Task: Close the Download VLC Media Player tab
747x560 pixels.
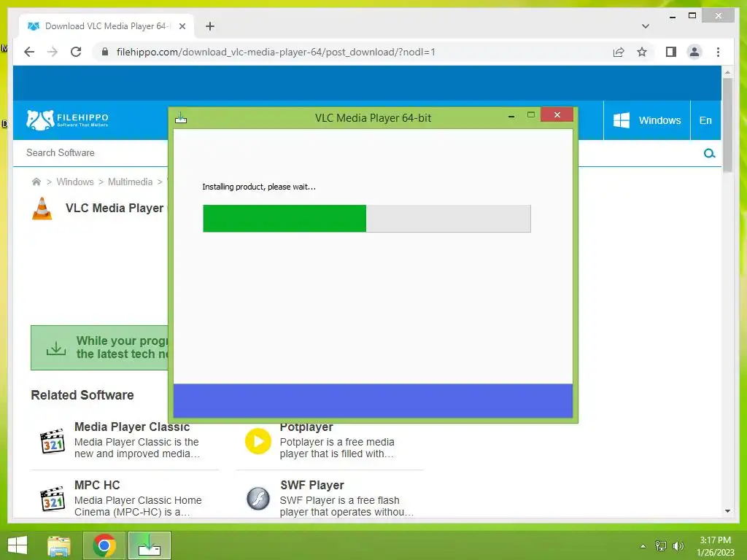Action: click(182, 26)
